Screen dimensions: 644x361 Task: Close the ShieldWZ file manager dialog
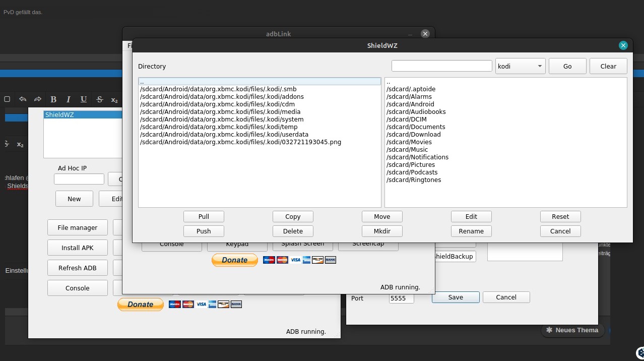[623, 45]
